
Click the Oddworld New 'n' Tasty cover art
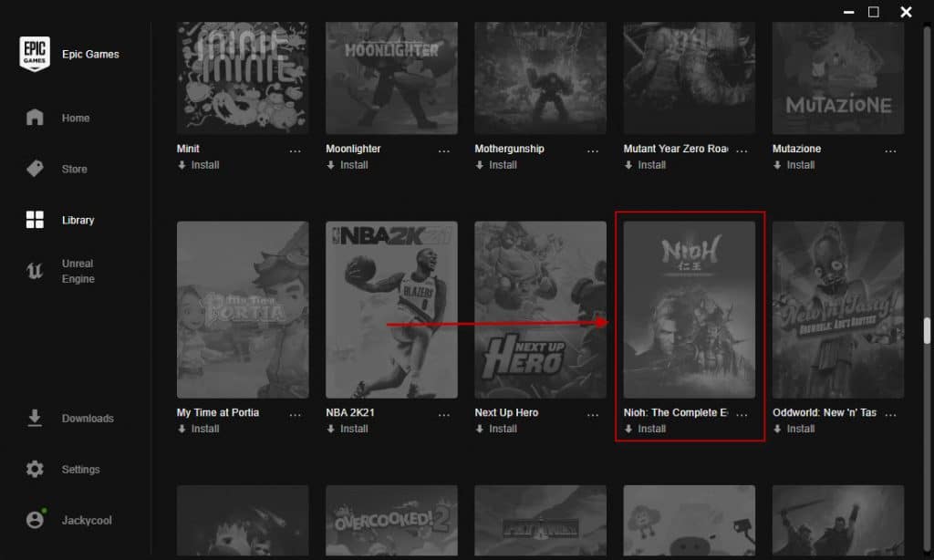pos(838,310)
